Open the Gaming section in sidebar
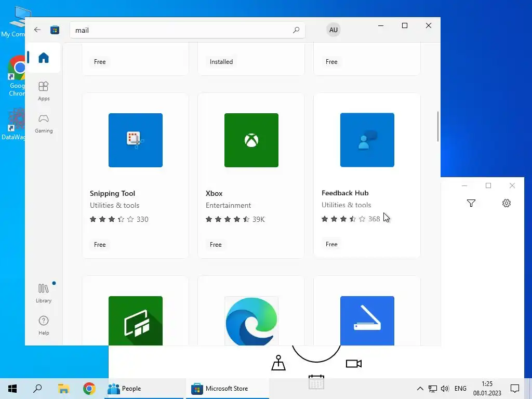 coord(44,124)
